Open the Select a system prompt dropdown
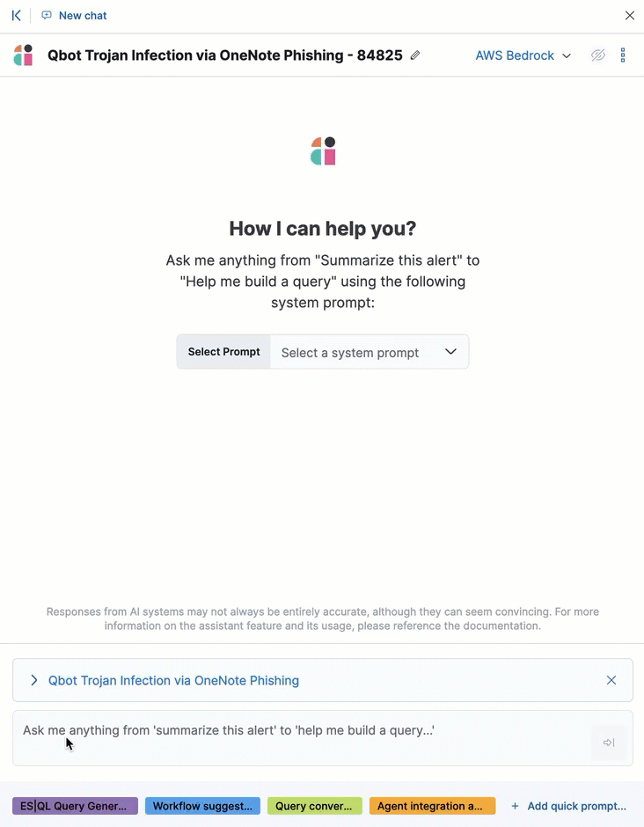 click(x=370, y=352)
